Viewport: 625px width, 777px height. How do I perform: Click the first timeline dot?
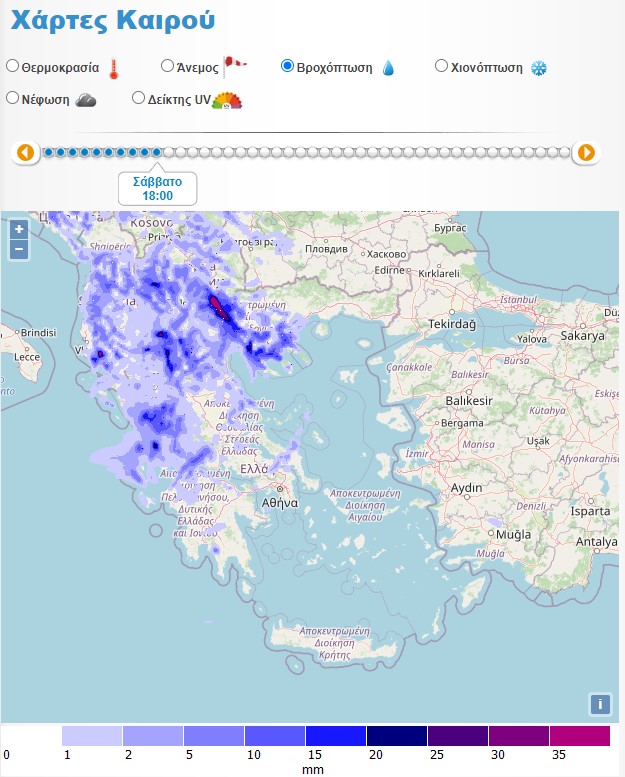pyautogui.click(x=49, y=152)
